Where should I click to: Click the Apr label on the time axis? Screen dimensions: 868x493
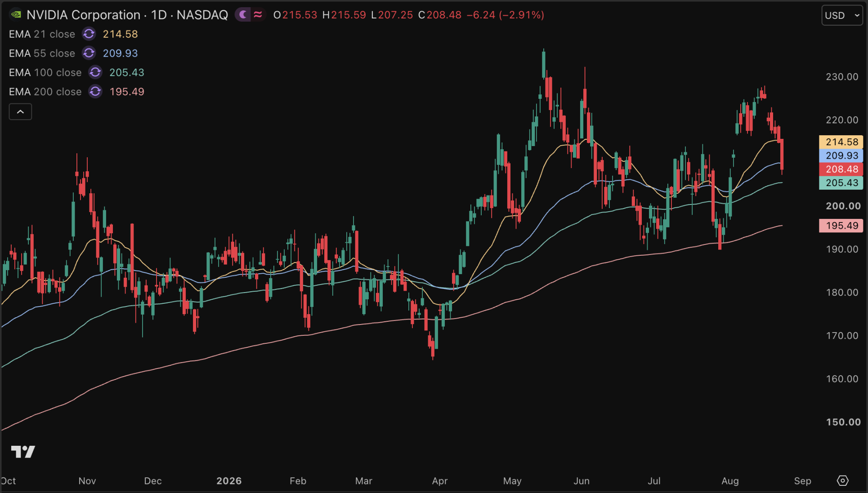(440, 481)
